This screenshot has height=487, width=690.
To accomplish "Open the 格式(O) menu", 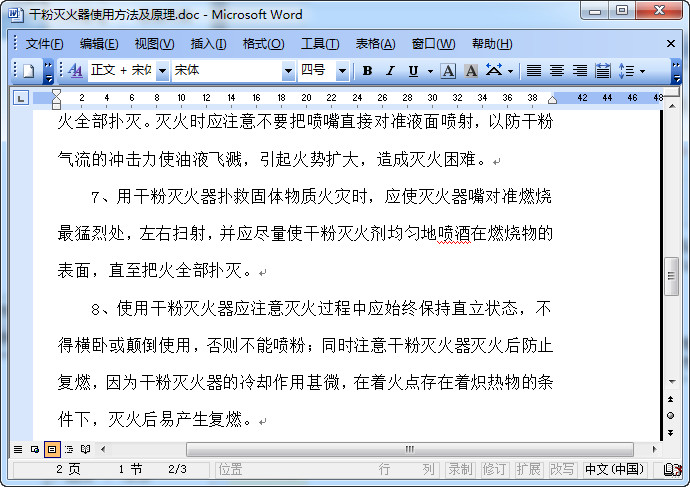I will point(263,44).
